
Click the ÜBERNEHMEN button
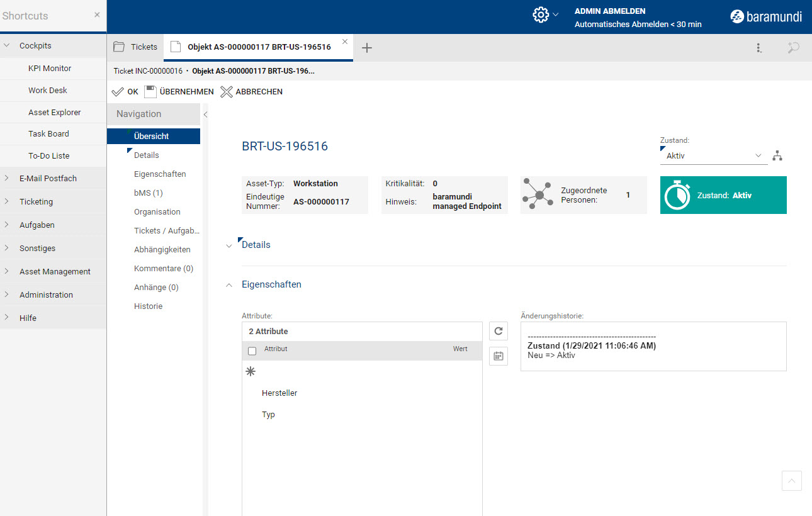(179, 92)
